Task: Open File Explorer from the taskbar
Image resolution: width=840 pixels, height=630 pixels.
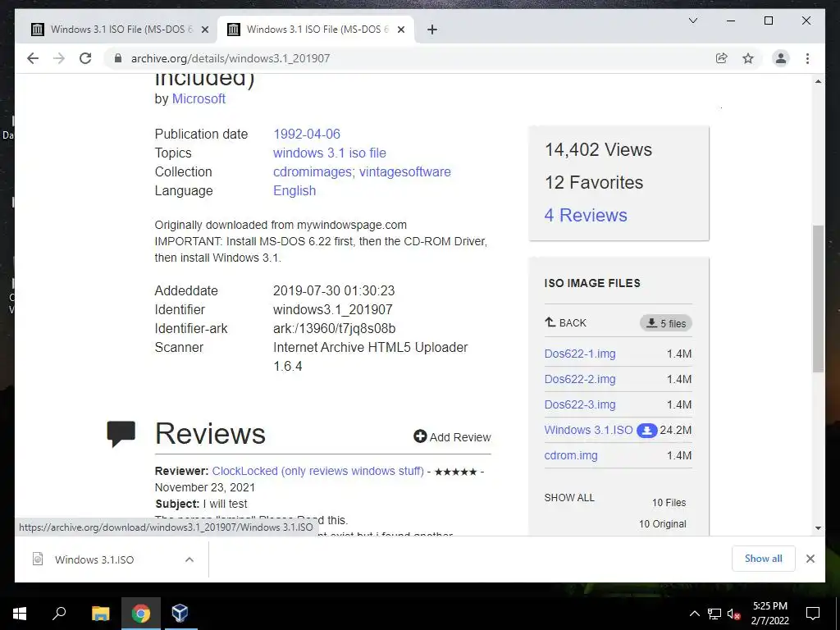Action: click(x=101, y=614)
